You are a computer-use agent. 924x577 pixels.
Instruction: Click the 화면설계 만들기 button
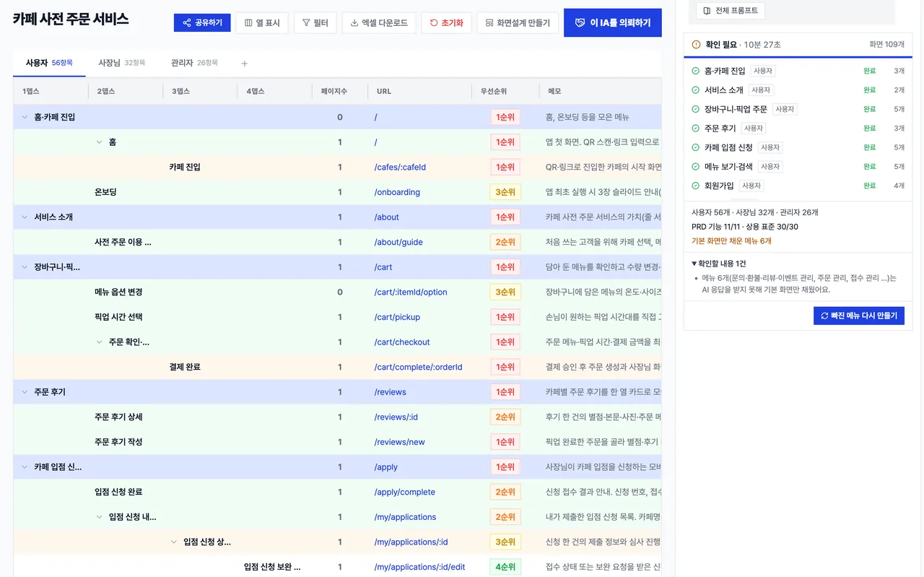518,23
